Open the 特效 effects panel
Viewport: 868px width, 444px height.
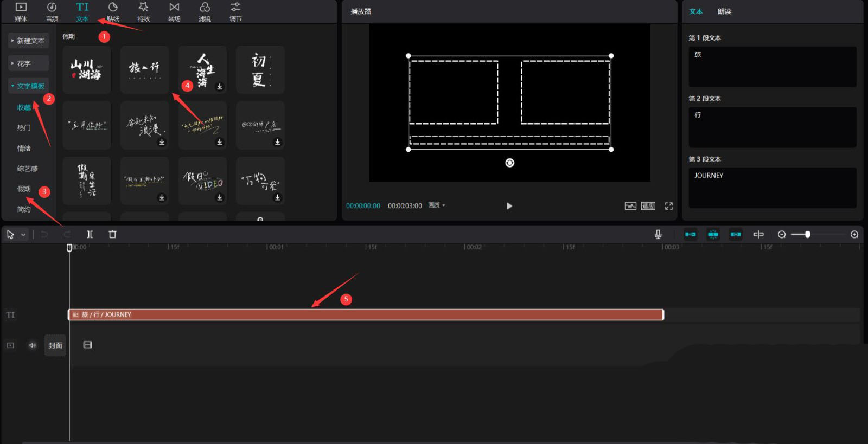tap(143, 11)
